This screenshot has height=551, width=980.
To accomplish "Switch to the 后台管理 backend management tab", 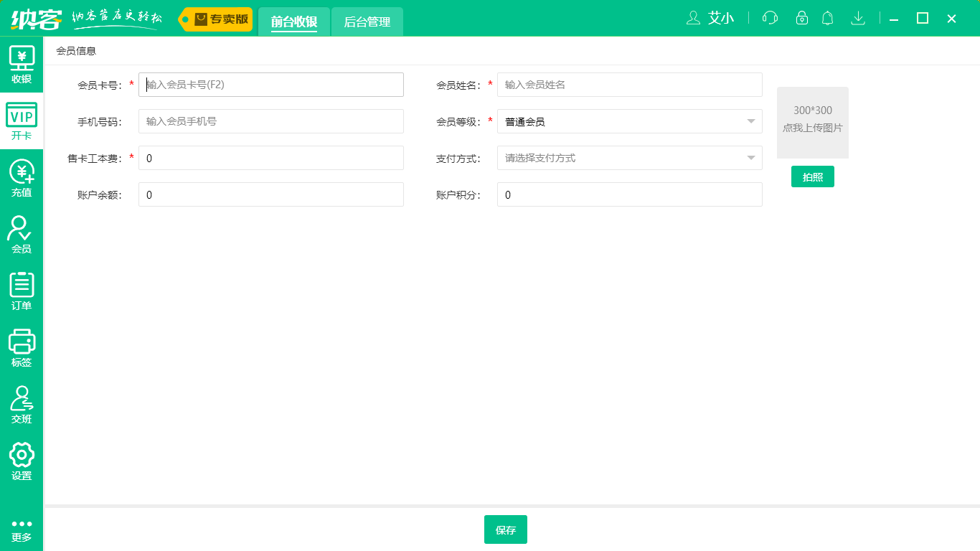I will (367, 22).
